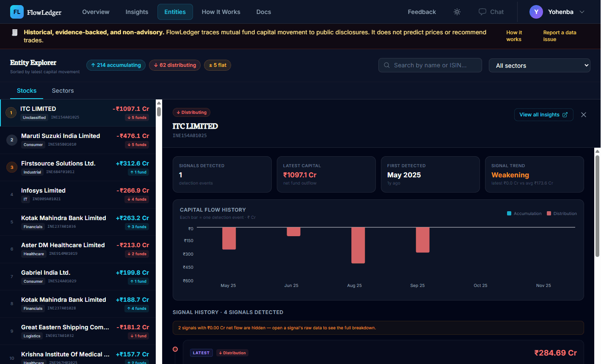This screenshot has width=601, height=364.
Task: Open the All sectors dropdown
Action: [x=540, y=66]
